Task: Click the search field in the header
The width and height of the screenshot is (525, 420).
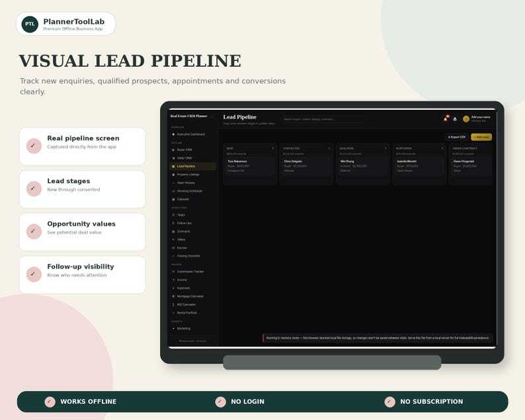Action: pos(323,119)
